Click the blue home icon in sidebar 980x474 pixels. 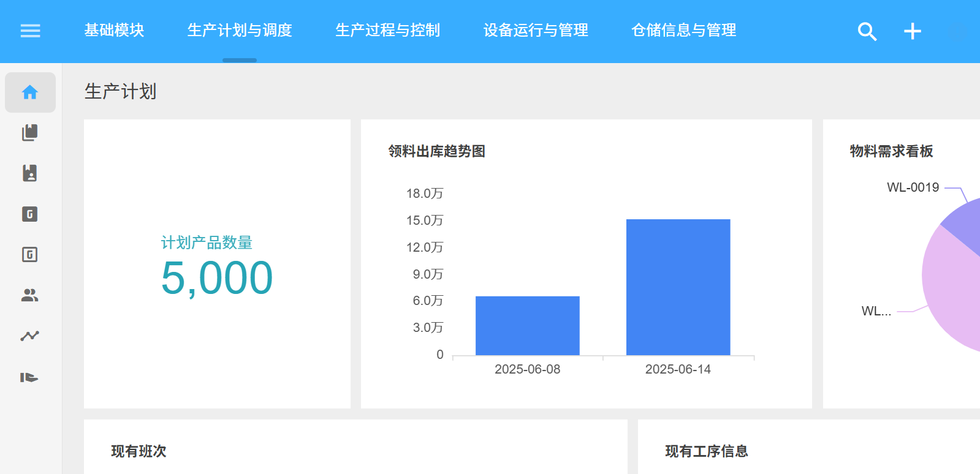30,92
